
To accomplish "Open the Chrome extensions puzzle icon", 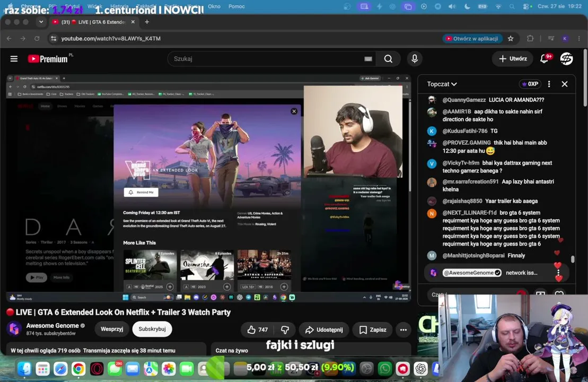I will tap(530, 39).
